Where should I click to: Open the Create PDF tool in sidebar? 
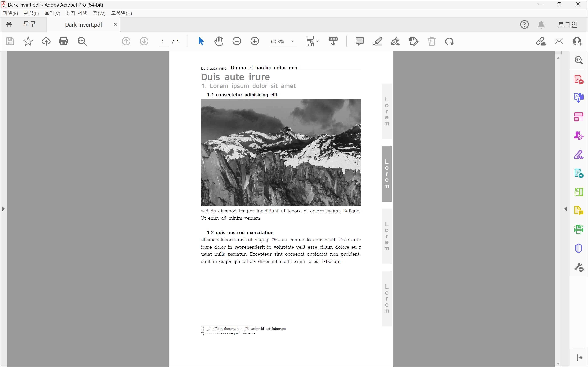click(579, 79)
